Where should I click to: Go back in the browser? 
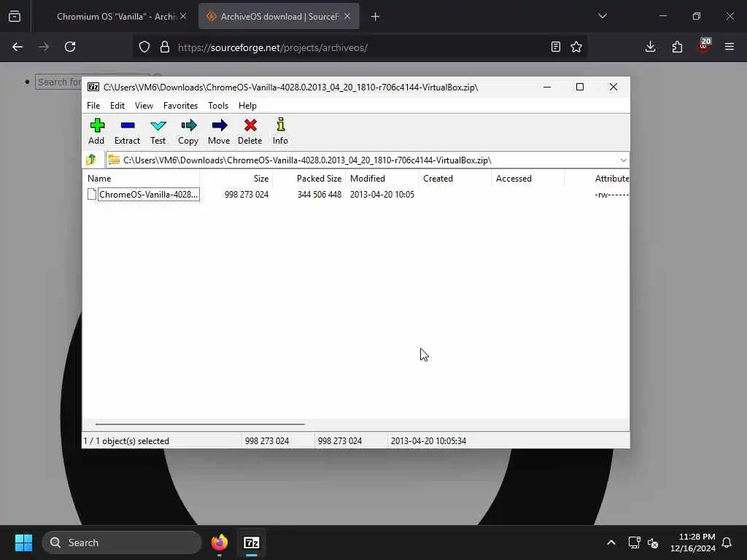[x=18, y=47]
